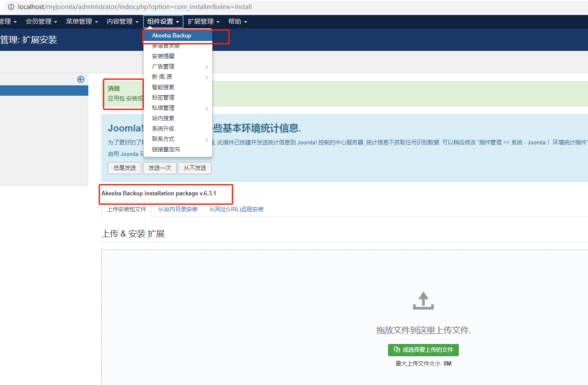Click the upload arrow icon in drop zone
This screenshot has height=385, width=588.
point(423,300)
